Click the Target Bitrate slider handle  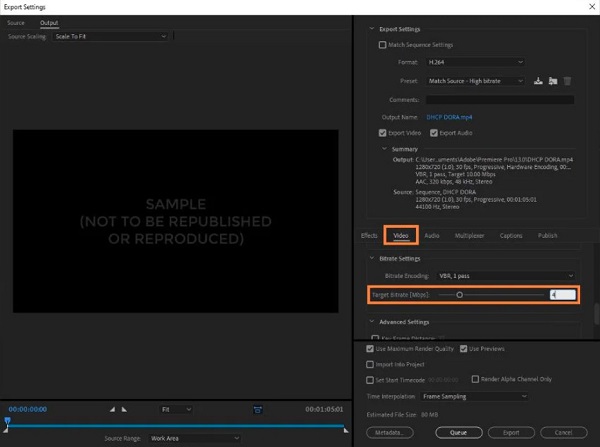pyautogui.click(x=460, y=295)
